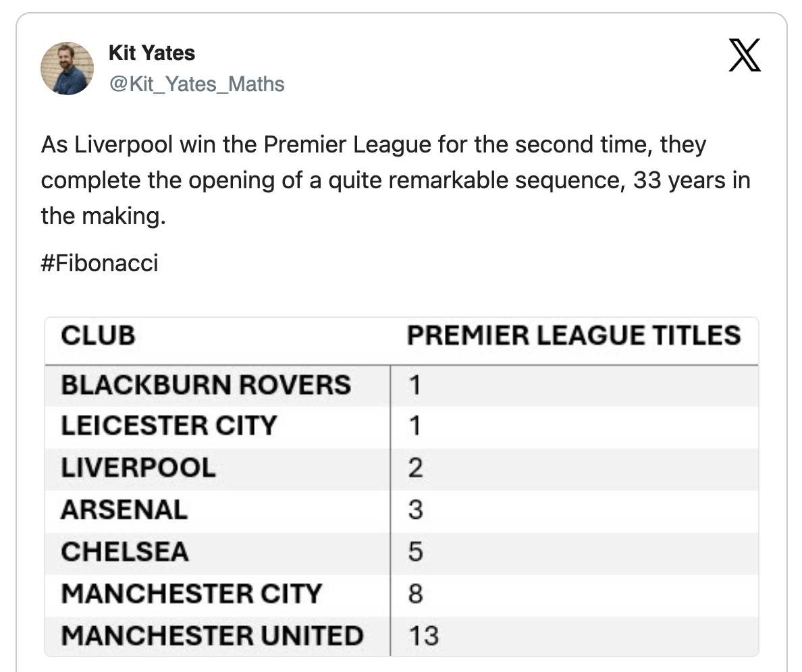Click Liverpool's title count 2
Image resolution: width=802 pixels, height=672 pixels.
(x=416, y=468)
